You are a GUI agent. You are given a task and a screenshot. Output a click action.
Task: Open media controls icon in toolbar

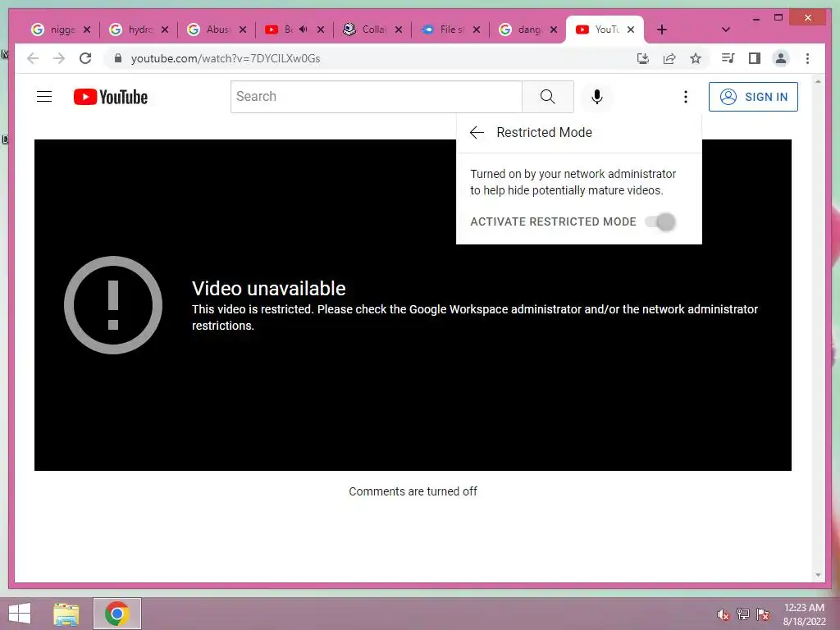[728, 58]
